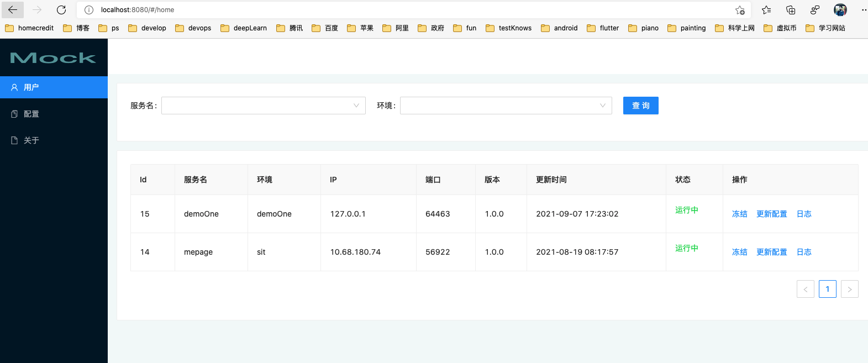Click 更新配置 for the mepage service
Viewport: 868px width, 363px height.
click(x=771, y=252)
